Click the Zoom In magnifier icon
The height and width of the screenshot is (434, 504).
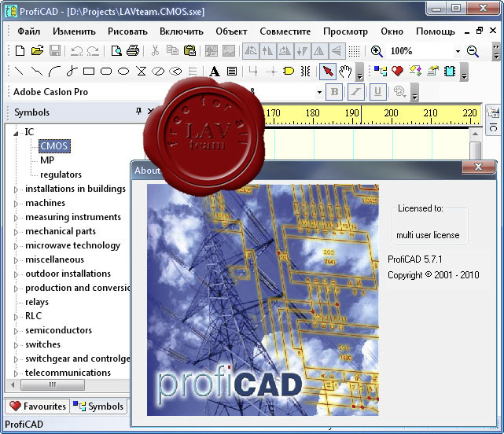(377, 51)
